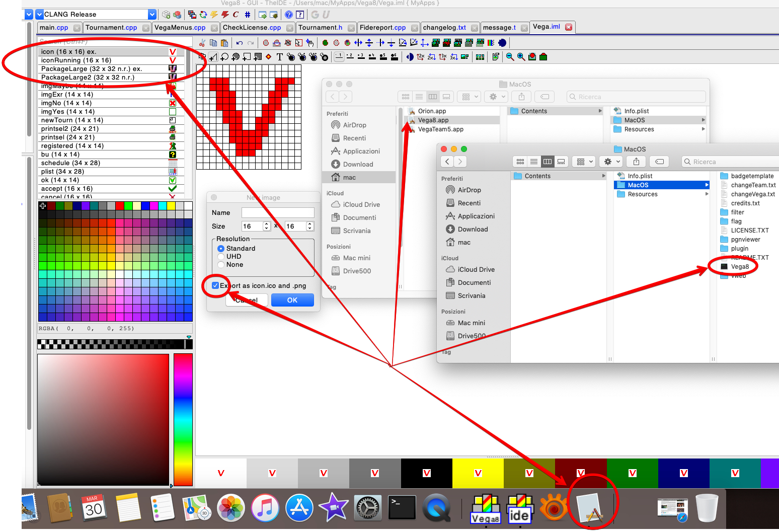Select None resolution radio button
779x532 pixels.
pos(221,265)
